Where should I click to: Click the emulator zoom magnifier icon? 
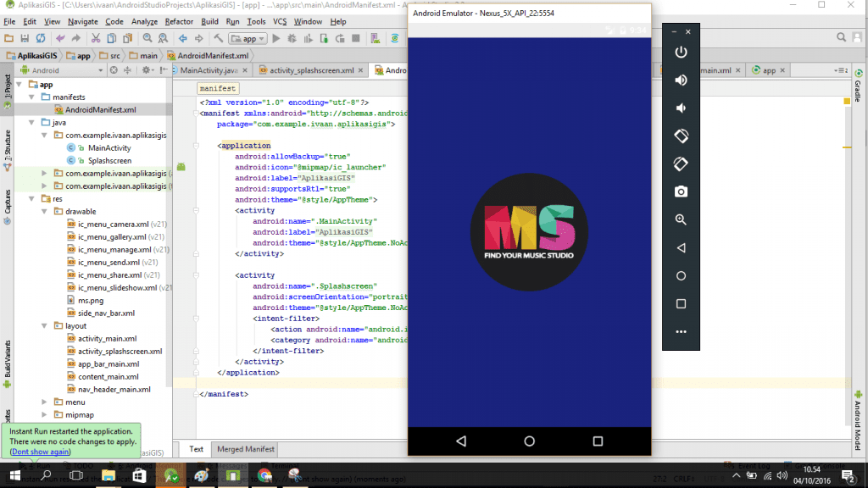(681, 219)
